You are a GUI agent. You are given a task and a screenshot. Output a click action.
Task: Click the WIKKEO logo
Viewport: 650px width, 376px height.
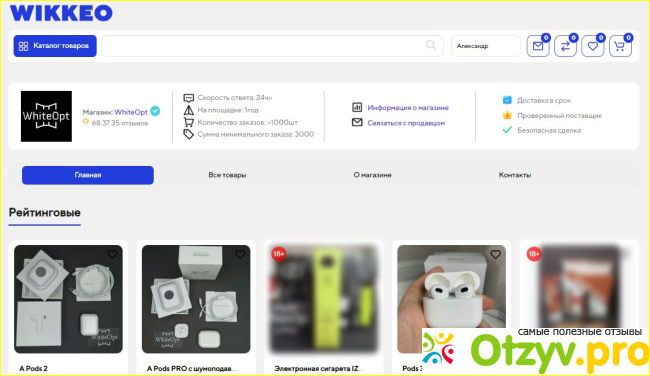[x=61, y=13]
